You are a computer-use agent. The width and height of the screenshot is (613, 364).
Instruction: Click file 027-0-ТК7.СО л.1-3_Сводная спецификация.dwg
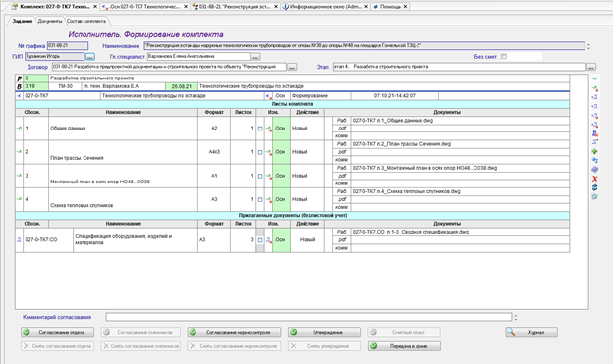click(411, 232)
